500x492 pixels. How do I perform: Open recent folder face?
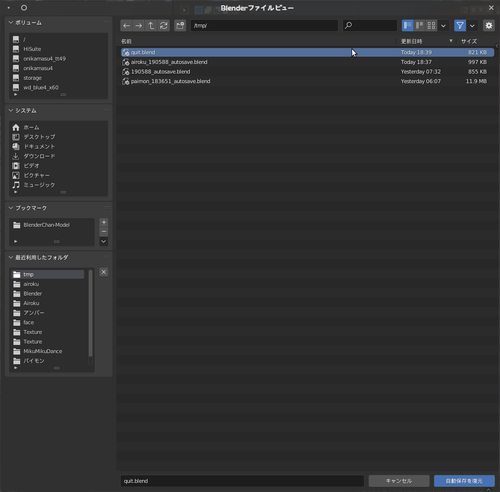tap(47, 323)
